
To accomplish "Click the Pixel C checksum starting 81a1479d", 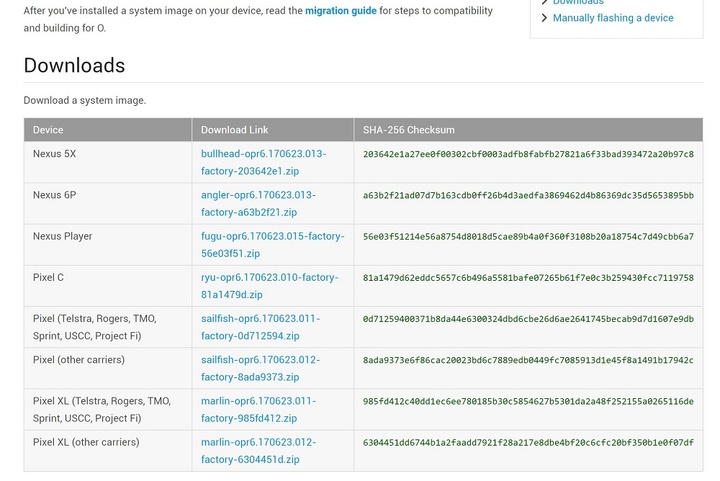I will point(528,278).
